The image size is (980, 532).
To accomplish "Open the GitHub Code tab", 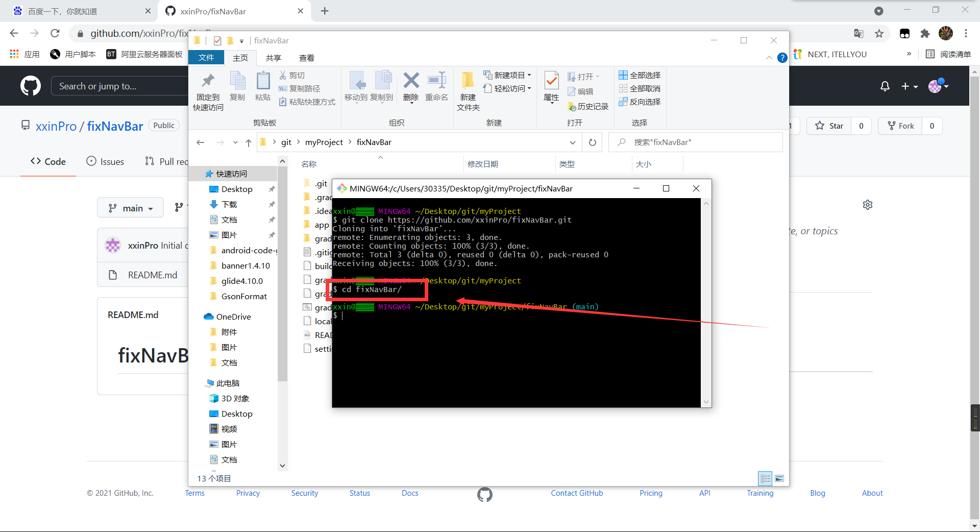I will point(48,161).
